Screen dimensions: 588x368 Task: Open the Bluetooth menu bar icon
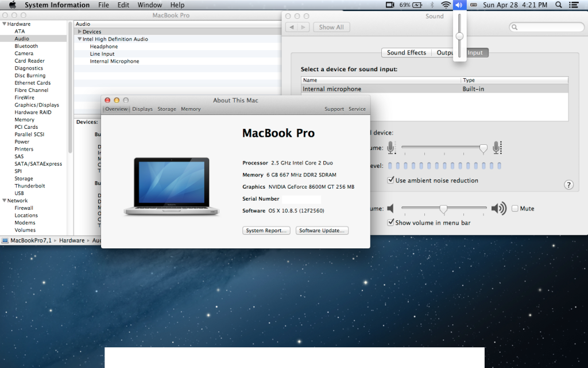(432, 5)
